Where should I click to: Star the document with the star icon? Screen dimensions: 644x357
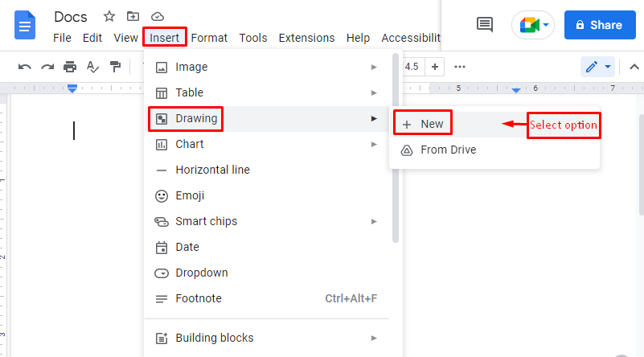109,16
